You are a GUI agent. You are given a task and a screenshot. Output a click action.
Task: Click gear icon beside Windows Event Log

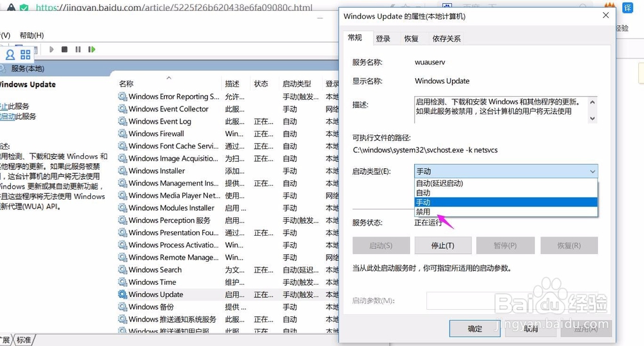coord(122,121)
